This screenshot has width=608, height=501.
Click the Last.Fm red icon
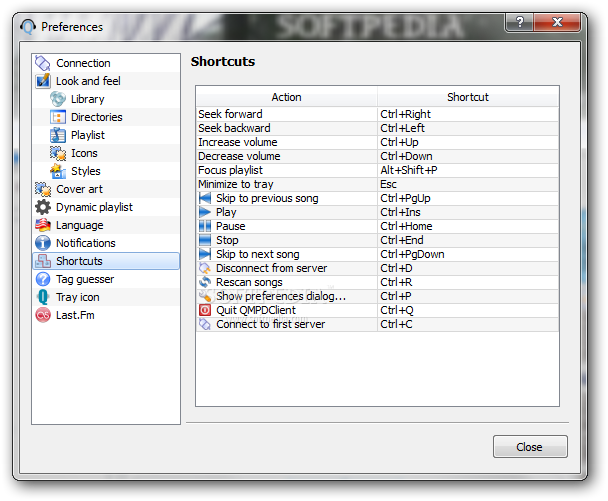click(x=43, y=315)
